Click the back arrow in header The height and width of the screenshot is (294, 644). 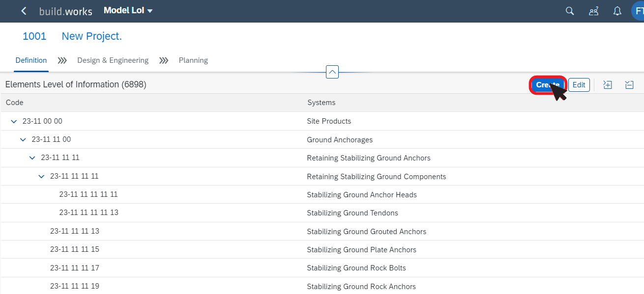pyautogui.click(x=24, y=11)
